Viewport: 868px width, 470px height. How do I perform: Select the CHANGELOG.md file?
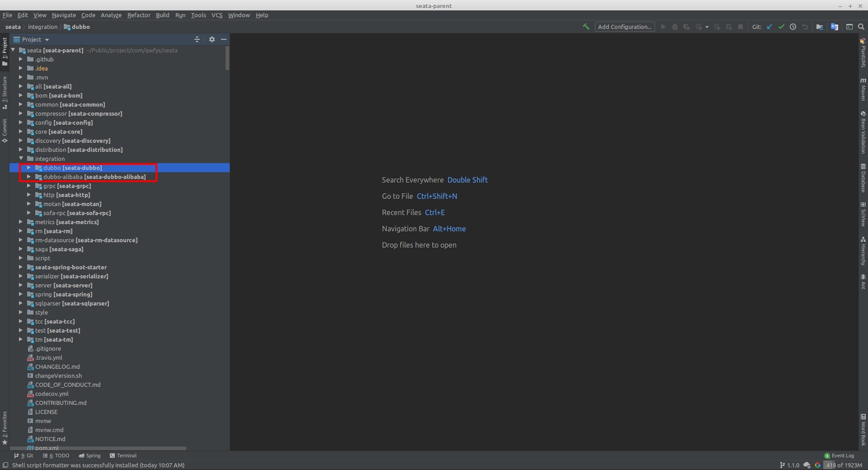tap(53, 367)
